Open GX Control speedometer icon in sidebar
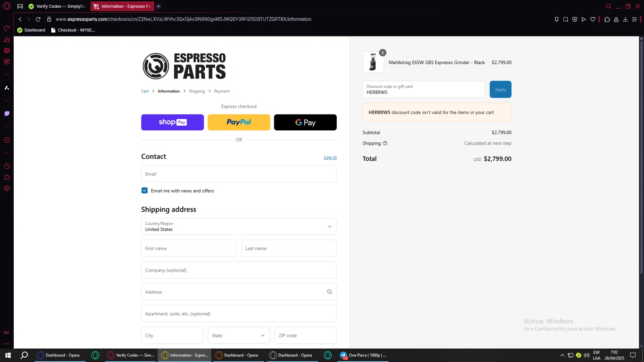The image size is (644, 362). click(x=7, y=29)
